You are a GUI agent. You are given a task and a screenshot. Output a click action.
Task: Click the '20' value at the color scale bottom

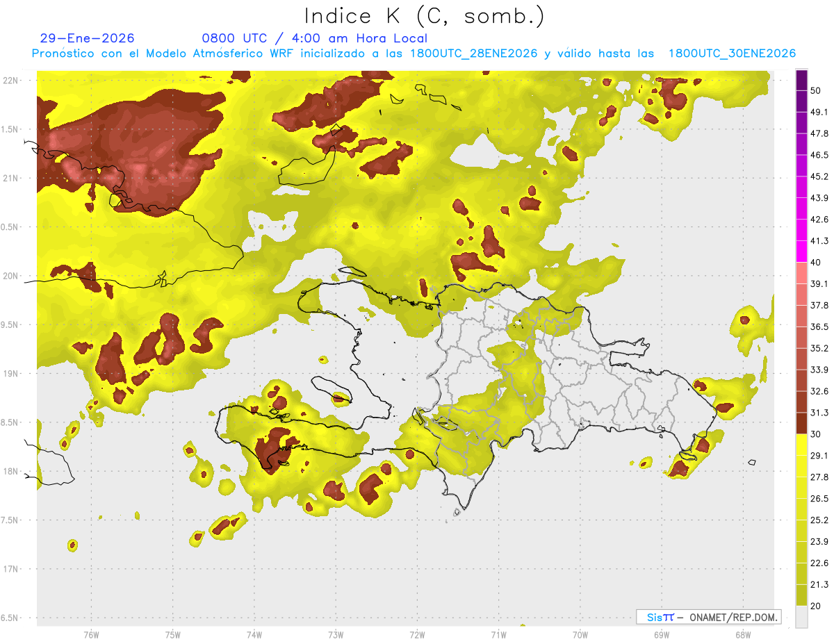(816, 606)
